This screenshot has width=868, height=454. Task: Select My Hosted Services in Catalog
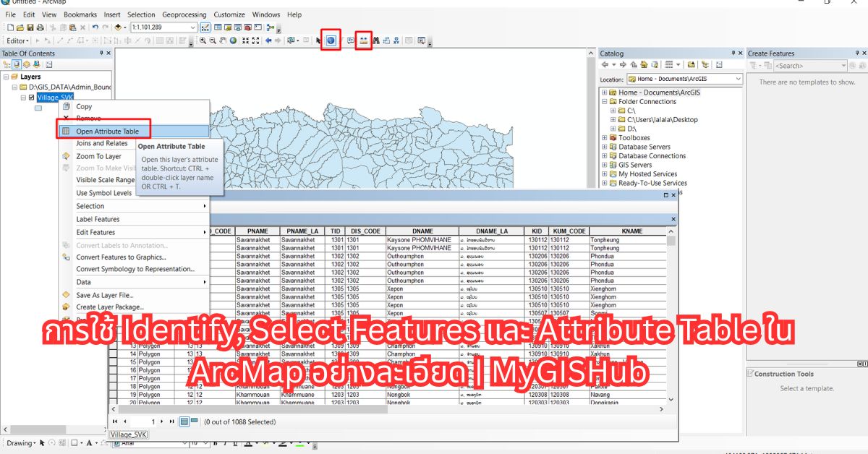(x=647, y=174)
